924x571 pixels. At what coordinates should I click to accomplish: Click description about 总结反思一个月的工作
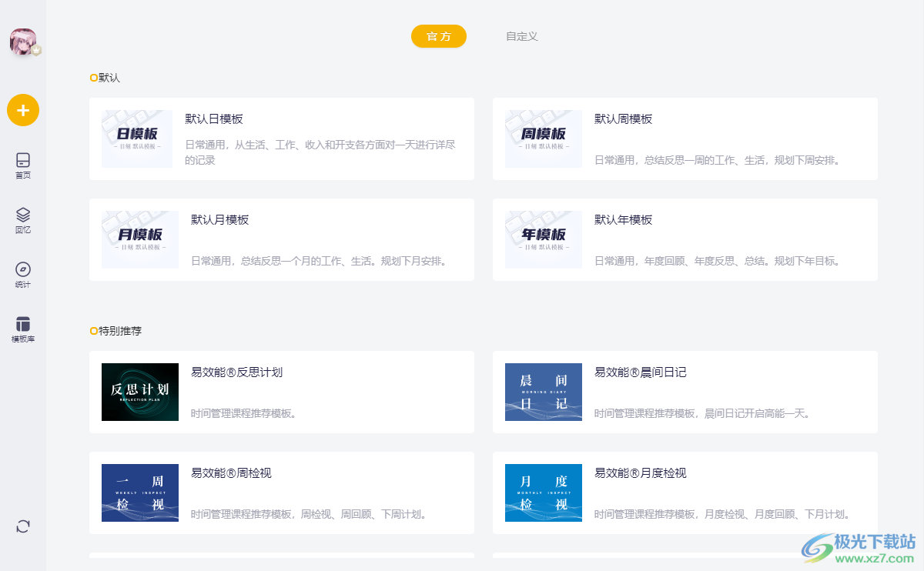click(x=320, y=261)
